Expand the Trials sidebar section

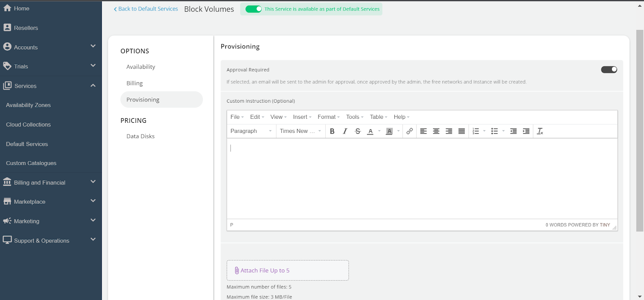93,66
